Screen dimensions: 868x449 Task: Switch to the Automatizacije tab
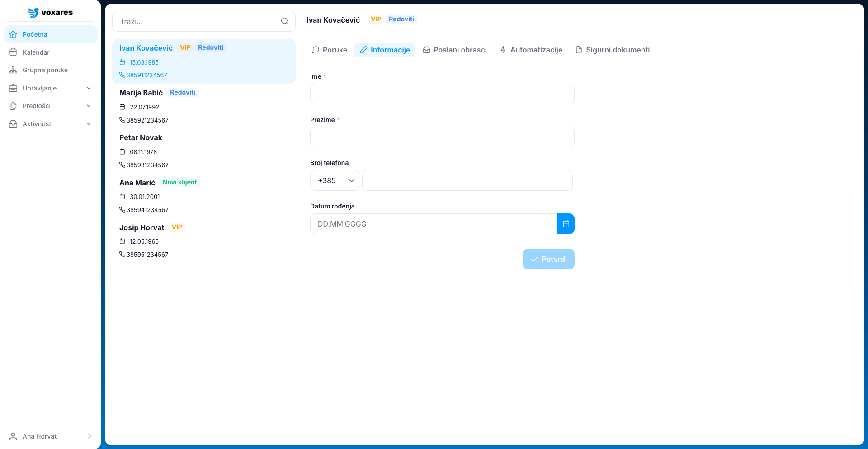531,50
